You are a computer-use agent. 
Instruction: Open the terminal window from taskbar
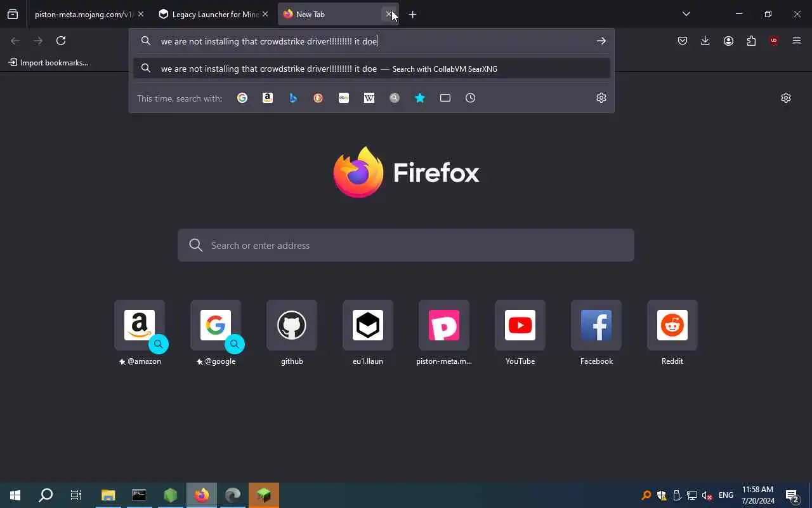[x=140, y=495]
